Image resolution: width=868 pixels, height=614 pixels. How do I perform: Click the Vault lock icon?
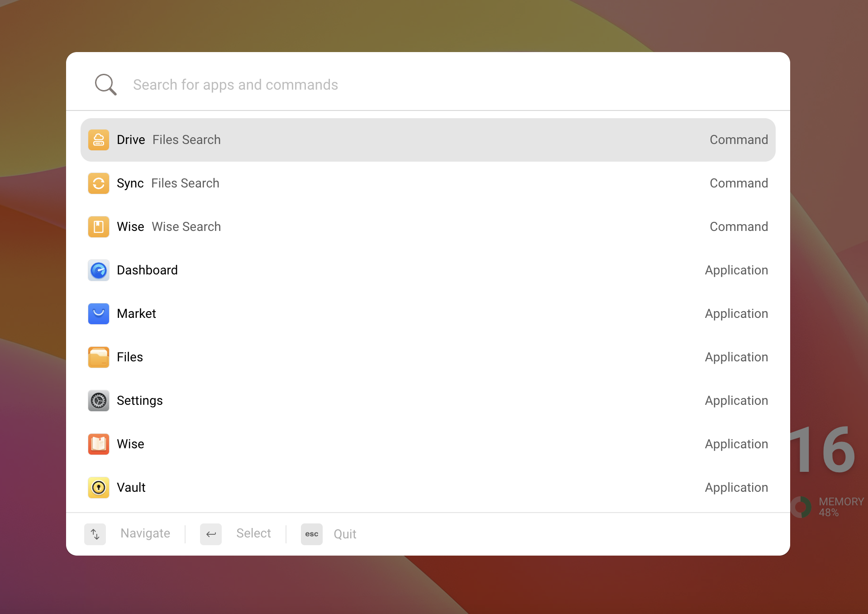(x=99, y=488)
